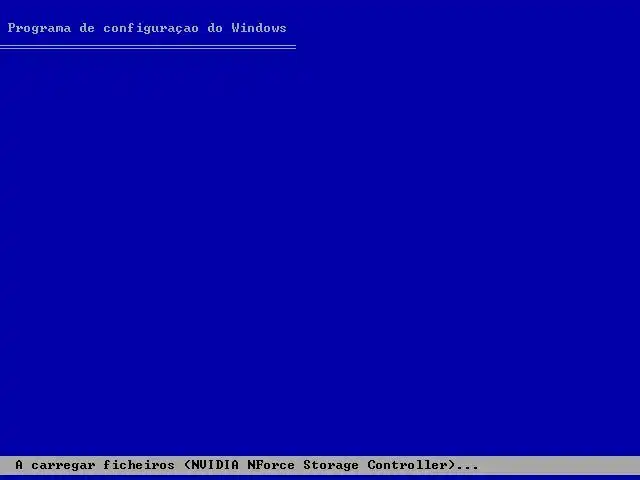This screenshot has width=640, height=480.
Task: Click the trailing ellipsis after 'Controller)'
Action: 467,468
